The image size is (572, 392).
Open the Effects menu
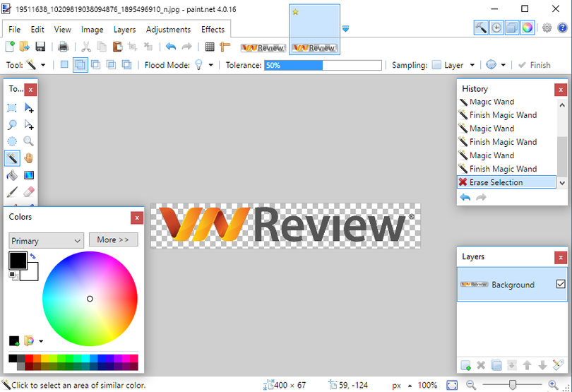[213, 30]
